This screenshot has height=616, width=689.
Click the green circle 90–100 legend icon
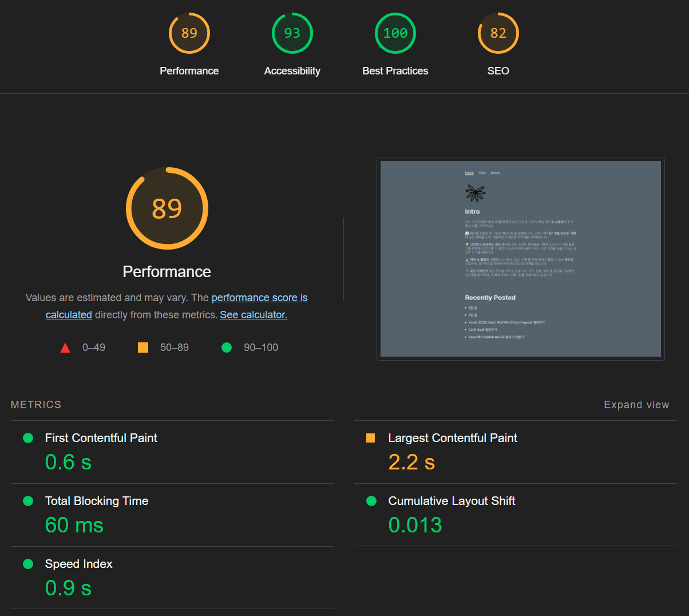point(227,348)
